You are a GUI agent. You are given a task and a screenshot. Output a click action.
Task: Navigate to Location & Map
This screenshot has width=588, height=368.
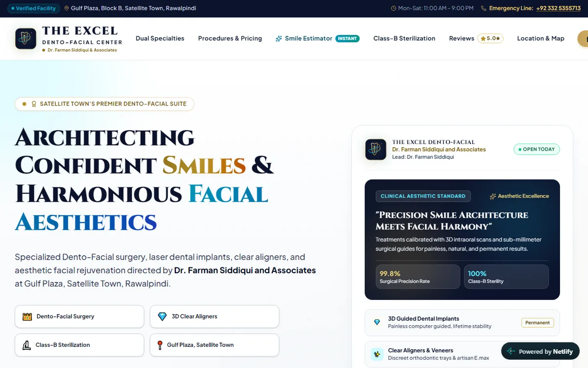click(x=540, y=38)
